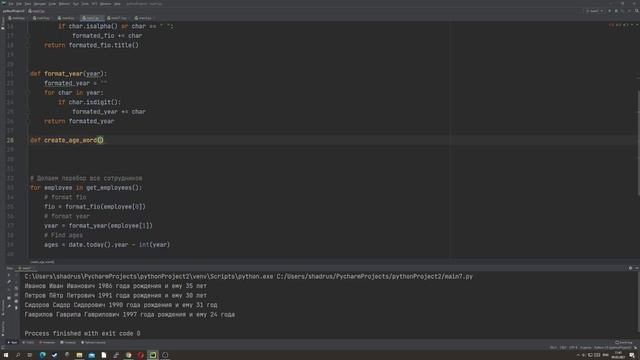Click 'Process finished with exit code 0'
Viewport: 640px width, 360px height.
[x=82, y=333]
